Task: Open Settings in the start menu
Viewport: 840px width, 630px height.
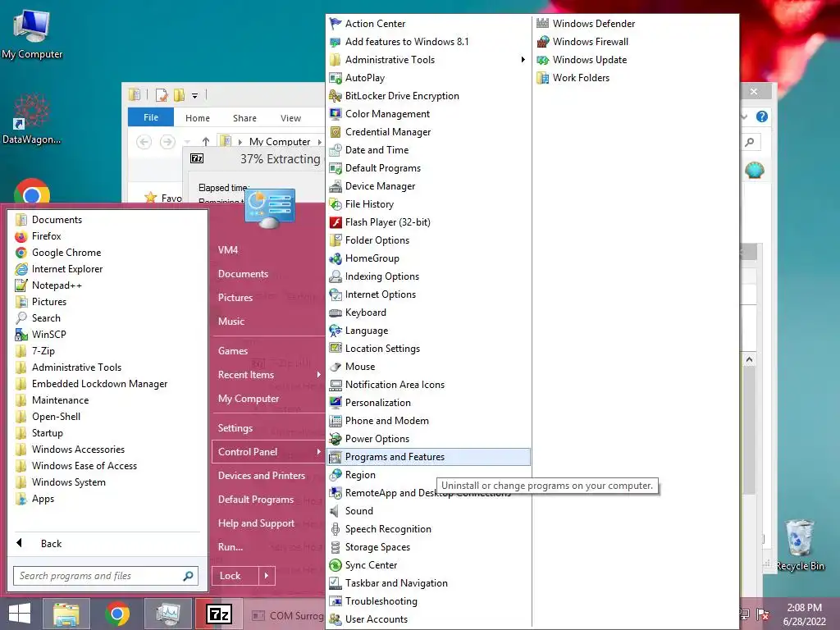Action: (x=235, y=428)
